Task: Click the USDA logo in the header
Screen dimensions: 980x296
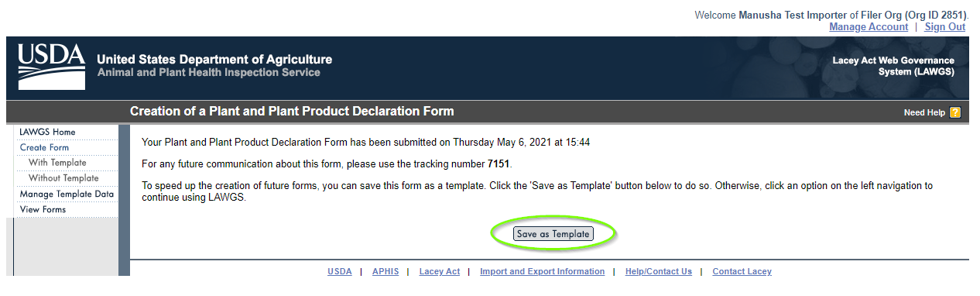Action: [x=52, y=67]
